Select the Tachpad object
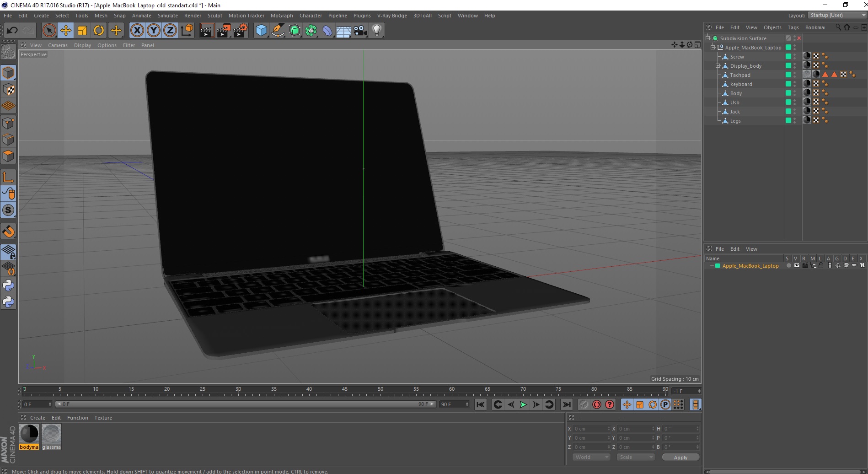Viewport: 868px width, 474px height. click(740, 75)
